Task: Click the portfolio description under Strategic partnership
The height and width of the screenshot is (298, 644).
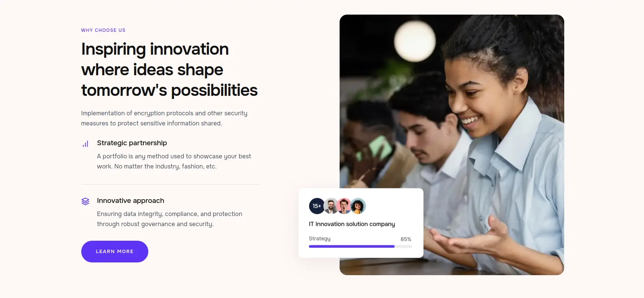Action: tap(174, 161)
